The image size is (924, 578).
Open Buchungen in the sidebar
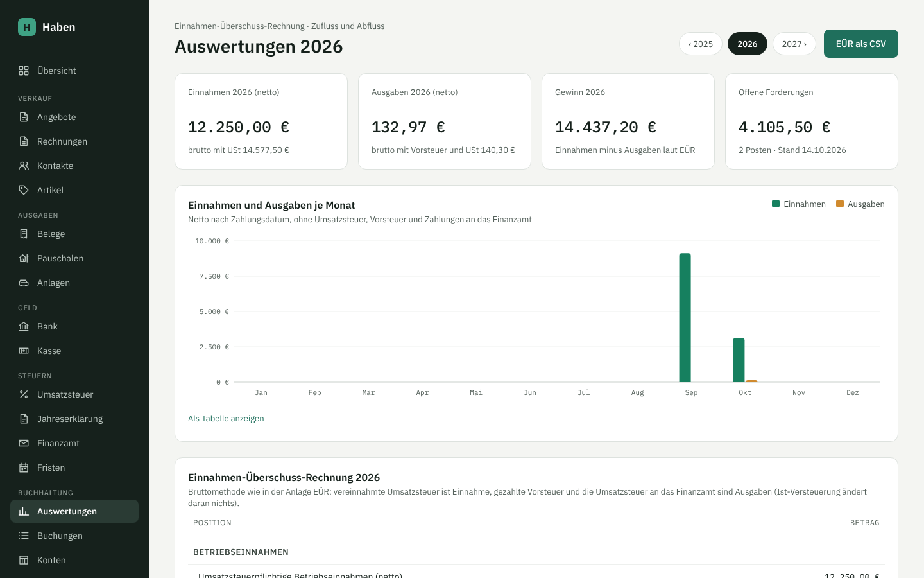(x=74, y=536)
